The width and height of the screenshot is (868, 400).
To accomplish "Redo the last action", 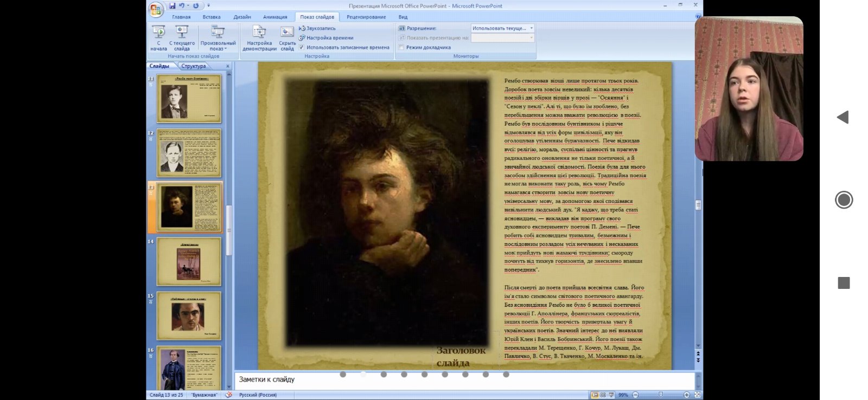I will [196, 6].
